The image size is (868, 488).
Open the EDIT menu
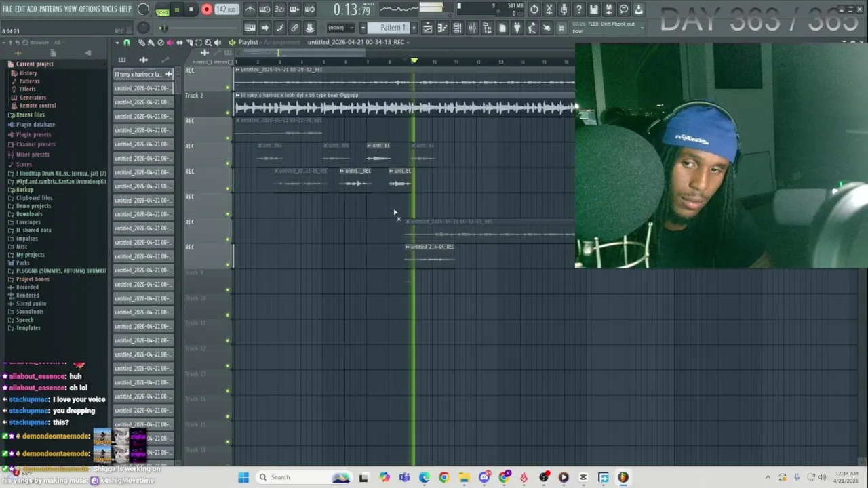20,9
